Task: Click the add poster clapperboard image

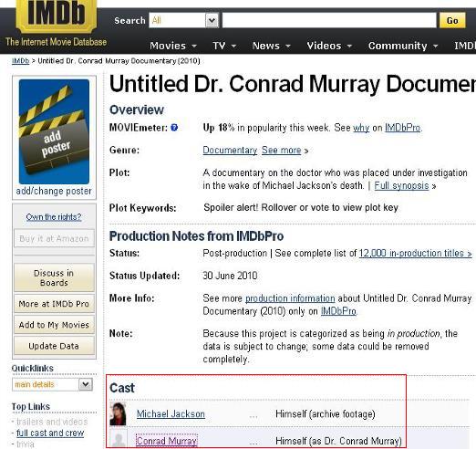Action: pos(54,131)
